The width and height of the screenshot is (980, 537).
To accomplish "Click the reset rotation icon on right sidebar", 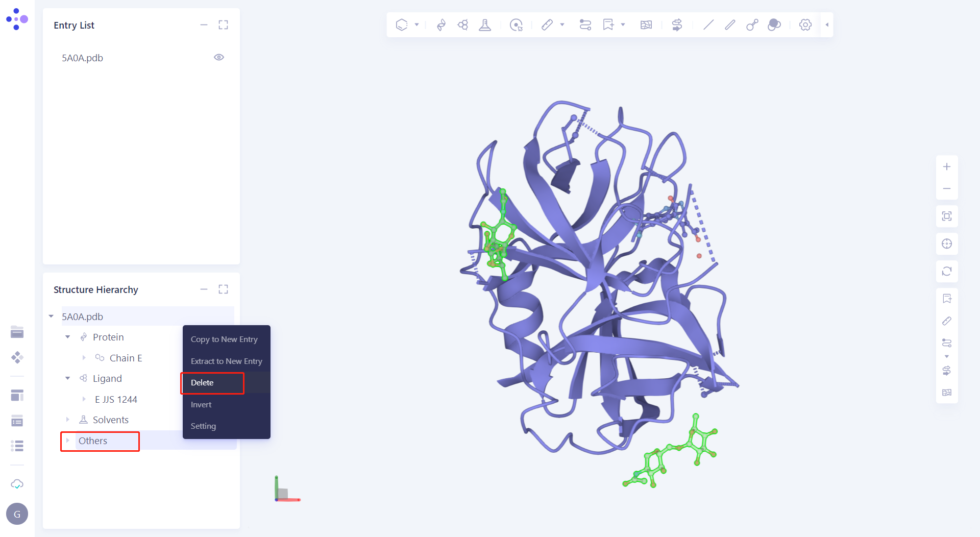I will (x=947, y=272).
